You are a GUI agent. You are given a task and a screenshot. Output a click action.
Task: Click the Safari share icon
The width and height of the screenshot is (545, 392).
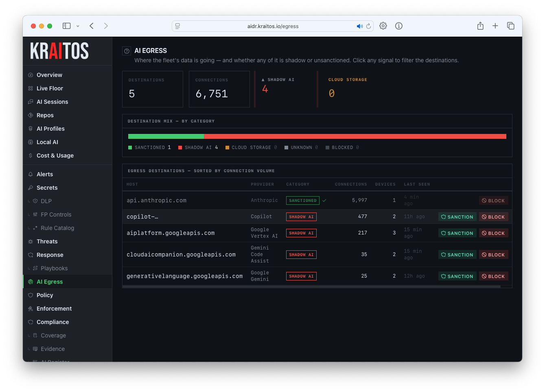click(x=480, y=26)
